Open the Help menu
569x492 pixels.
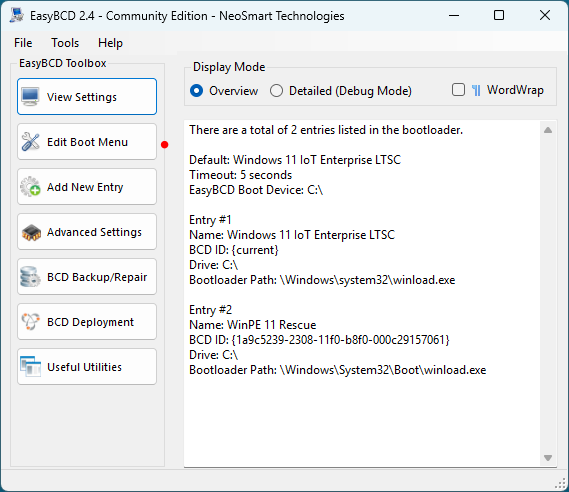(x=110, y=43)
